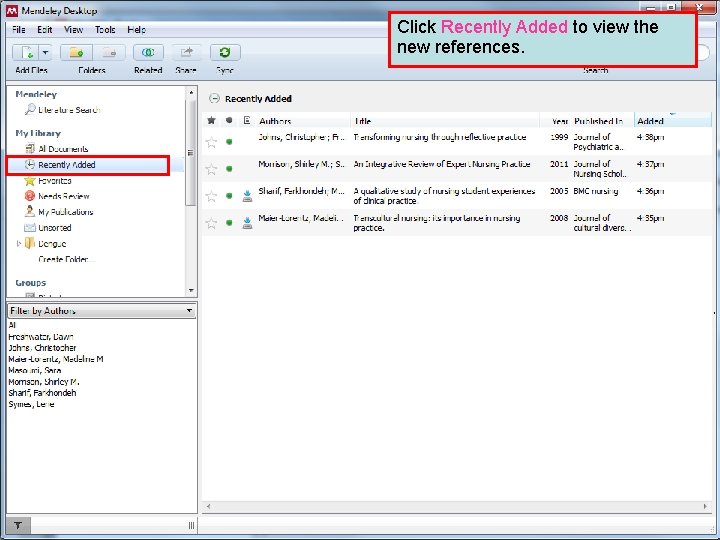Select Recently Added in My Library
720x540 pixels.
point(67,165)
